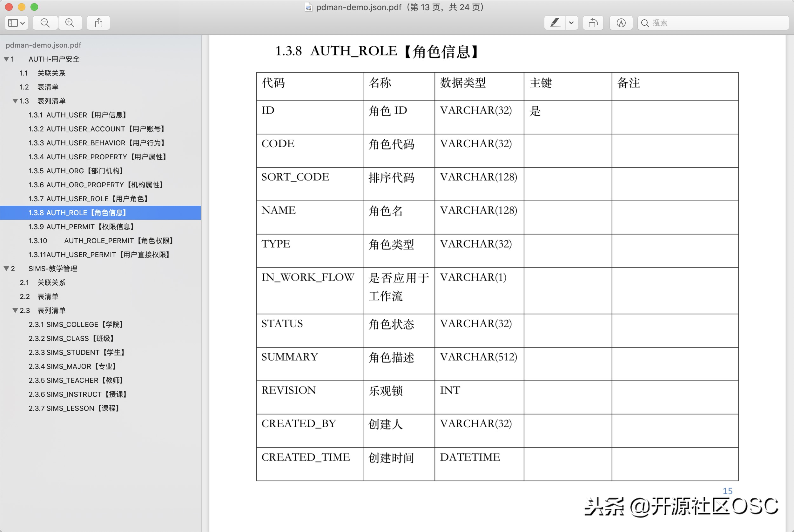Click the search field
The width and height of the screenshot is (794, 532).
[x=713, y=23]
